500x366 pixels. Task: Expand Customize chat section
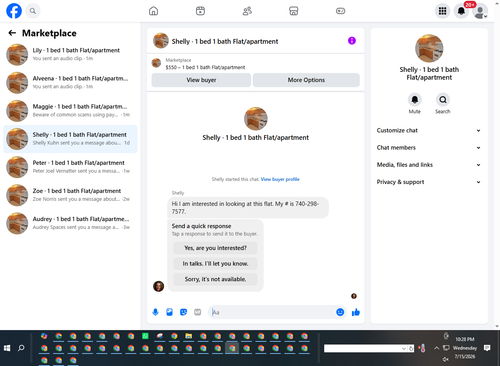(x=429, y=130)
